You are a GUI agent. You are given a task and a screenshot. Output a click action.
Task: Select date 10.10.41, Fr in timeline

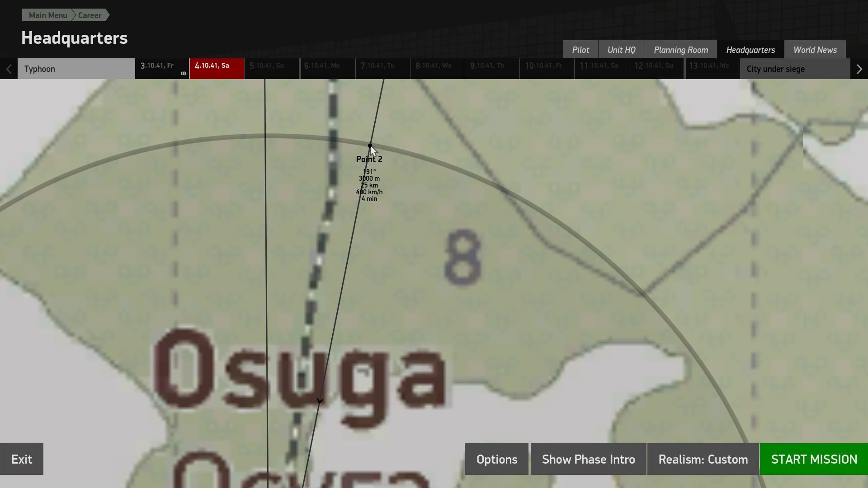click(x=547, y=69)
